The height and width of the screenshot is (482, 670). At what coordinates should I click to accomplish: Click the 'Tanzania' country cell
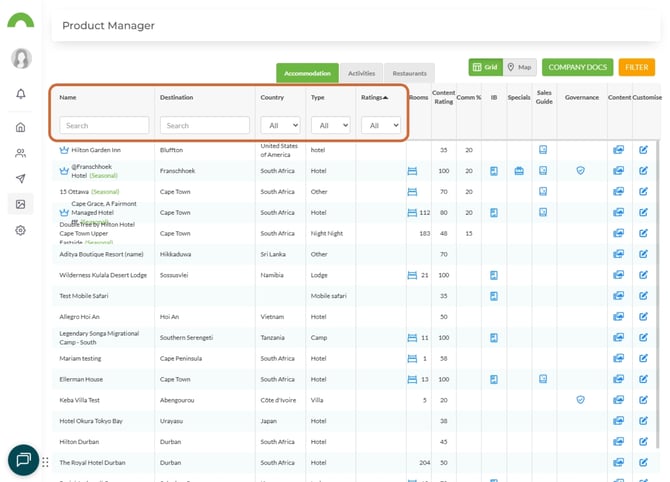point(273,338)
